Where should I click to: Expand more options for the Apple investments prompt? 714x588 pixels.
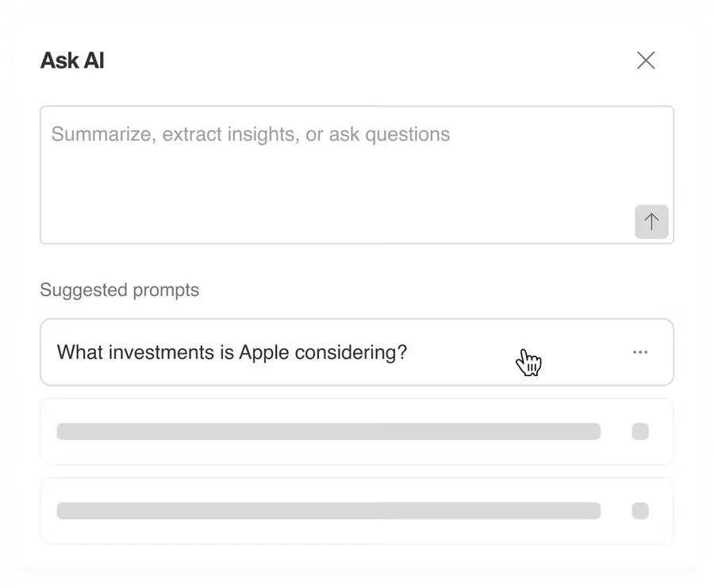[639, 352]
